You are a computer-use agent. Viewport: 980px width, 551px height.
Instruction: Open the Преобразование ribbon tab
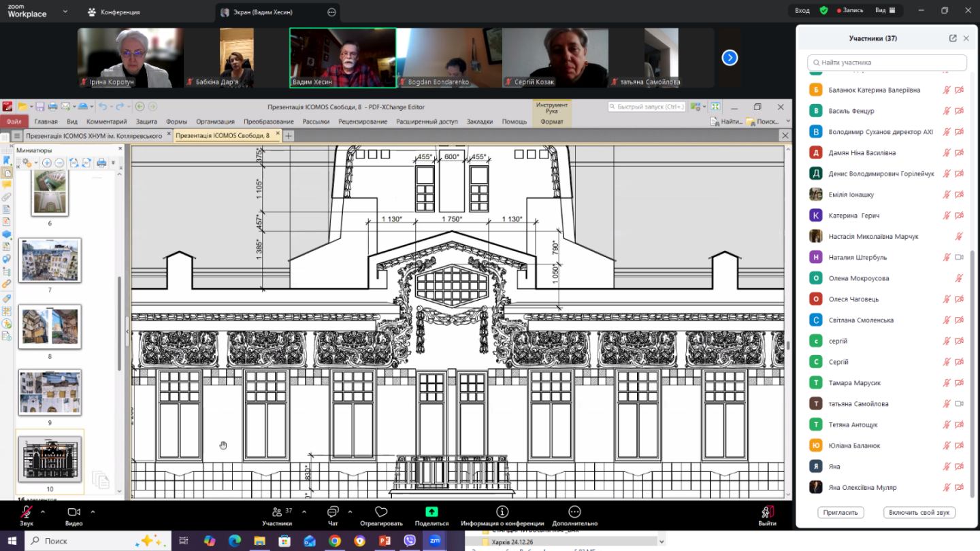click(x=268, y=122)
